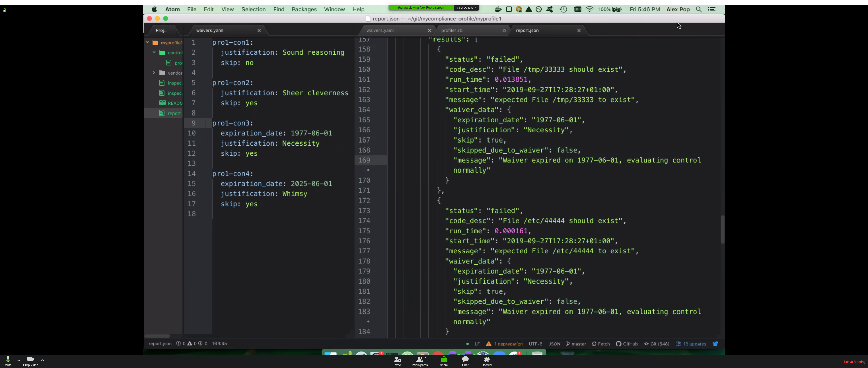
Task: Switch to the report.json tab
Action: (527, 30)
